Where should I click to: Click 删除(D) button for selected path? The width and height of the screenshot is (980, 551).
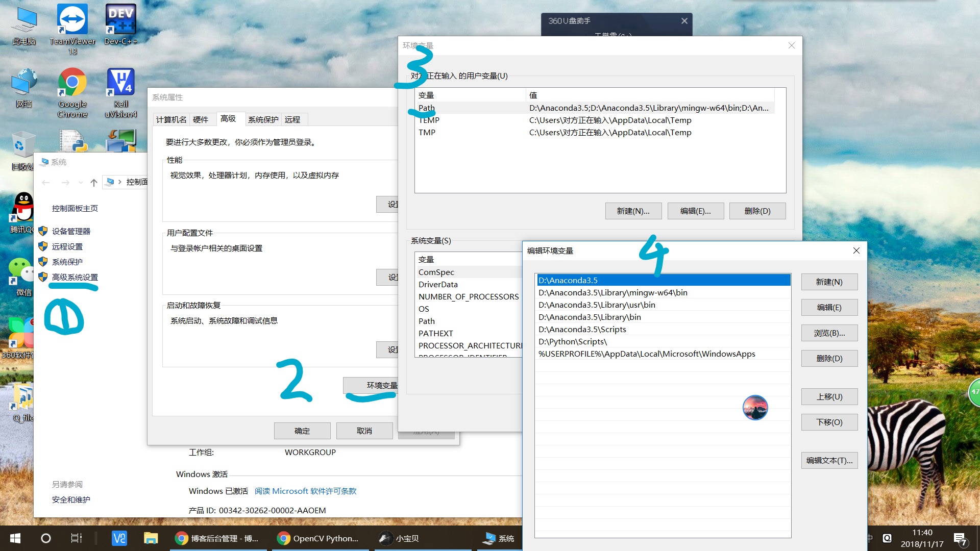click(829, 358)
